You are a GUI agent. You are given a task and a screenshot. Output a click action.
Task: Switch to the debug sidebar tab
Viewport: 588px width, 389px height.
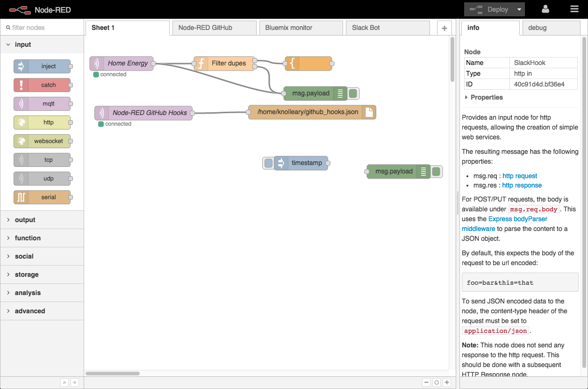(x=551, y=28)
